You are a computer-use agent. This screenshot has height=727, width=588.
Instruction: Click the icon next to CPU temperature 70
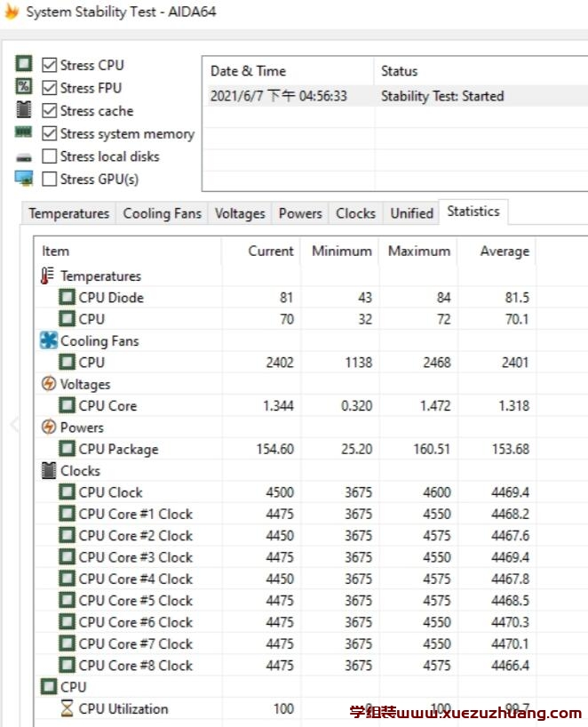click(67, 318)
